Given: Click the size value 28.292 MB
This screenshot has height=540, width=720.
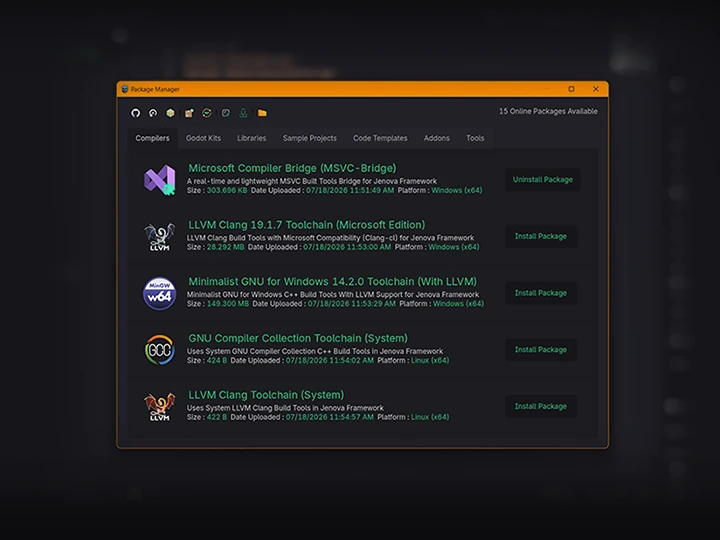Looking at the screenshot, I should (x=225, y=247).
